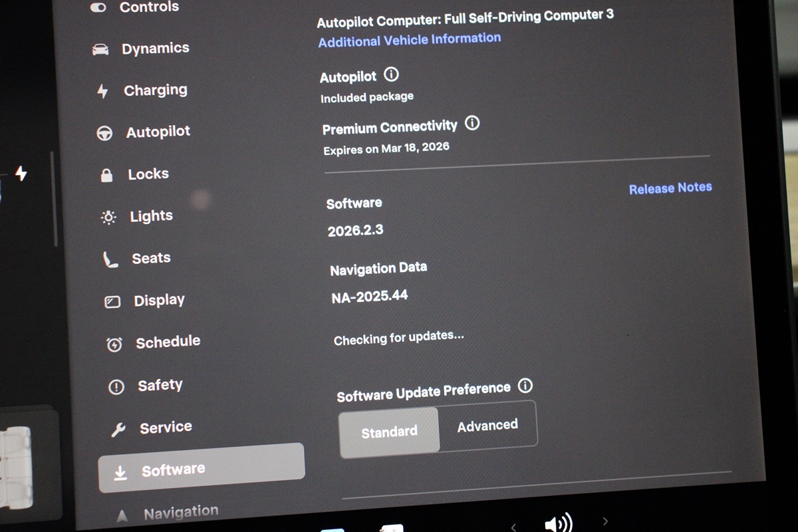Image resolution: width=798 pixels, height=532 pixels.
Task: Select the Locks padlock icon
Action: 106,175
